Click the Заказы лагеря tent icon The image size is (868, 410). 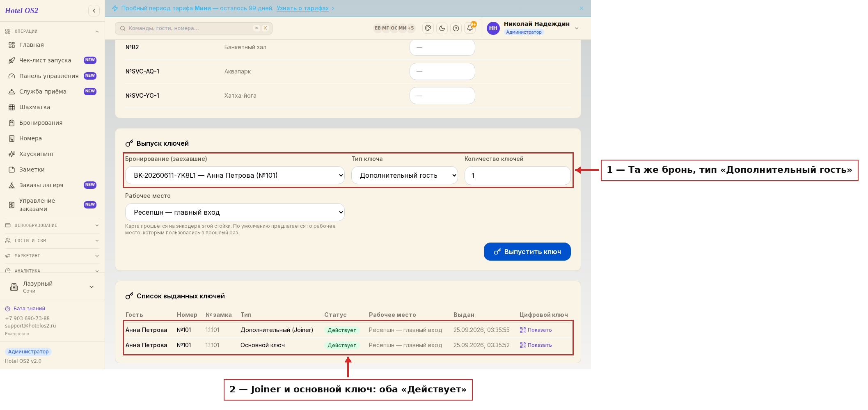point(12,185)
